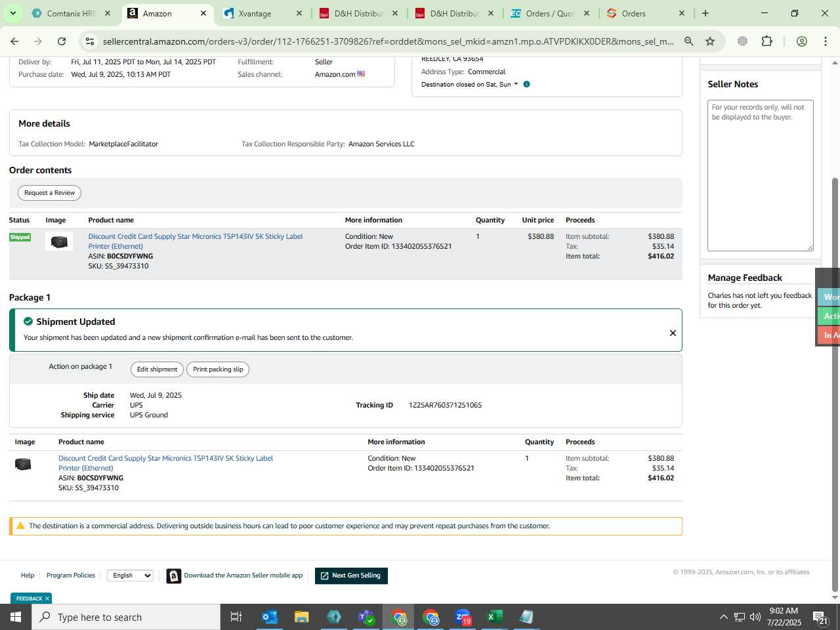
Task: Open Zoom from the taskbar
Action: [x=463, y=617]
